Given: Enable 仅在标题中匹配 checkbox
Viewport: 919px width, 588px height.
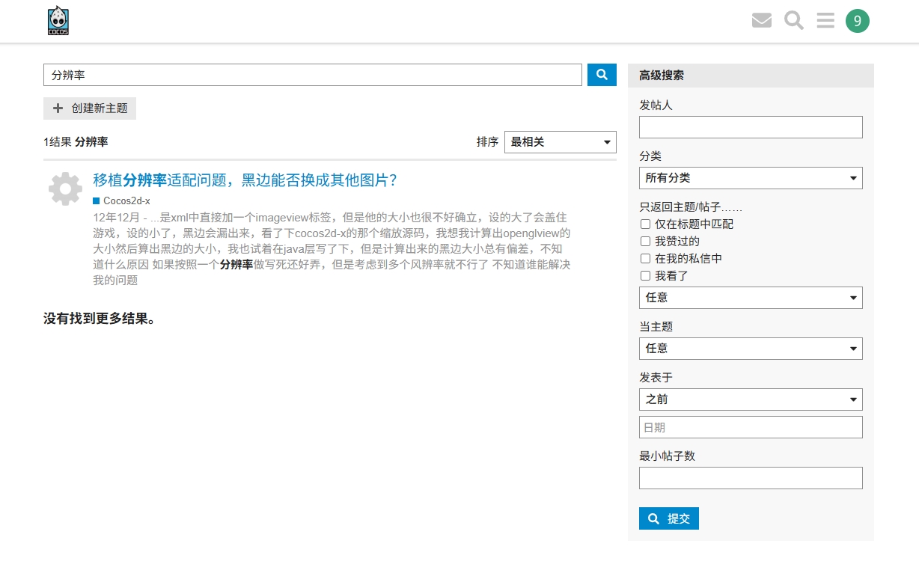Looking at the screenshot, I should (645, 224).
